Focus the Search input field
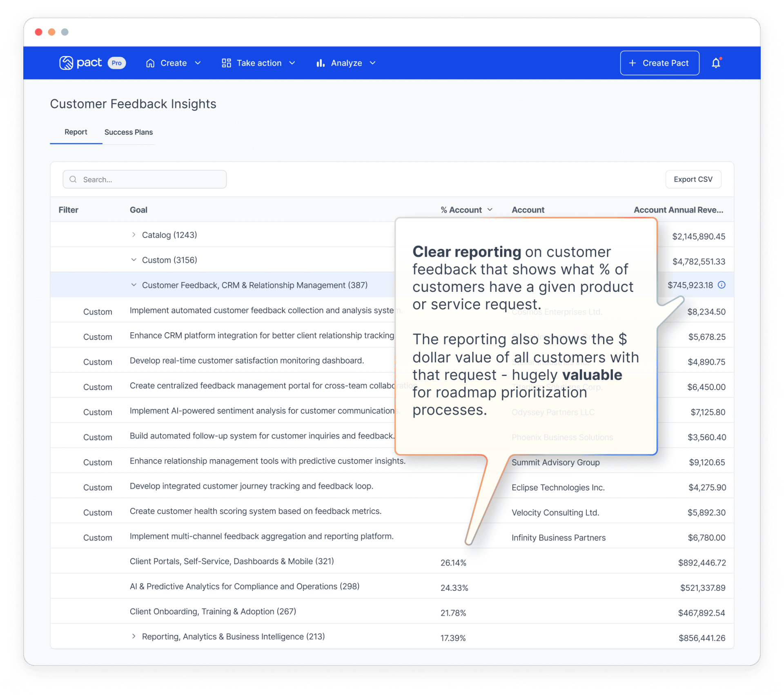784x695 pixels. (x=151, y=179)
